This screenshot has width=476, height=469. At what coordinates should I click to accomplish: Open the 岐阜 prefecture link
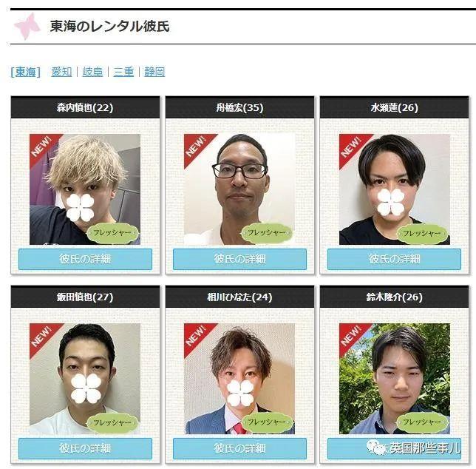click(x=92, y=72)
